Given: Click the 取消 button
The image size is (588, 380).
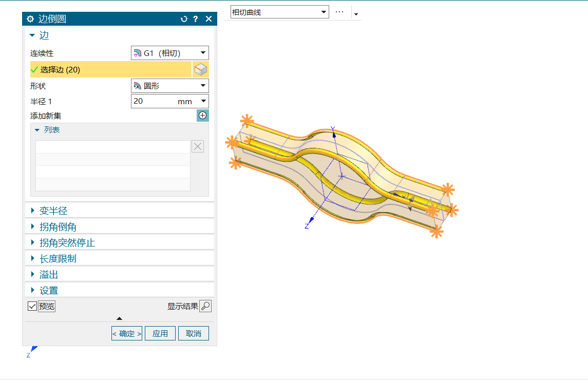Looking at the screenshot, I should (194, 333).
